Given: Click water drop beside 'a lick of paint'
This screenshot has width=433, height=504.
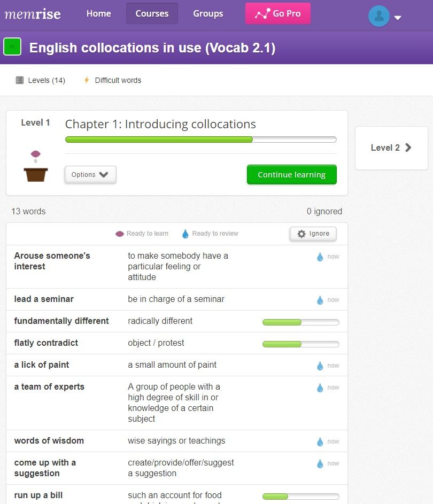Looking at the screenshot, I should tap(320, 366).
